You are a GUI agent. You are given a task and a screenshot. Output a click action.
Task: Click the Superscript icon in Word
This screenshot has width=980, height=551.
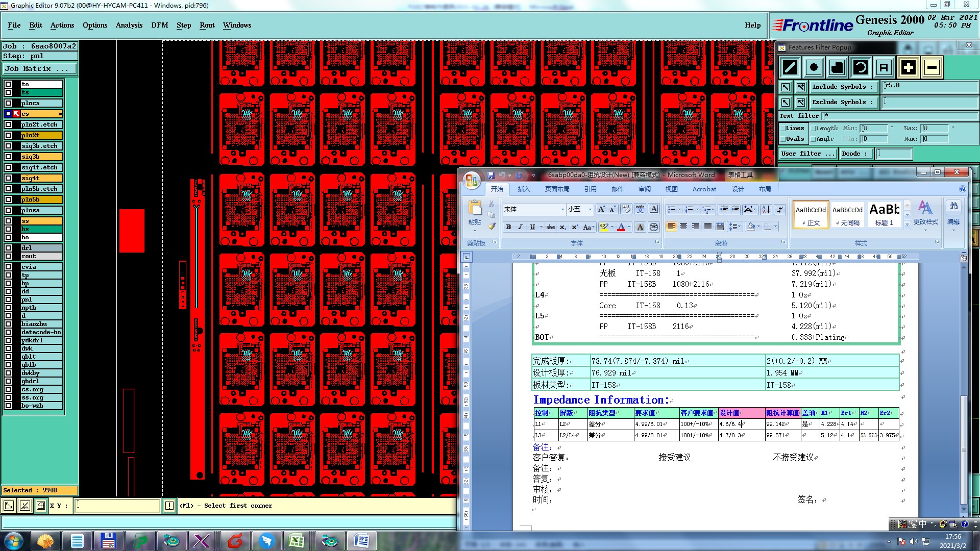click(x=575, y=227)
